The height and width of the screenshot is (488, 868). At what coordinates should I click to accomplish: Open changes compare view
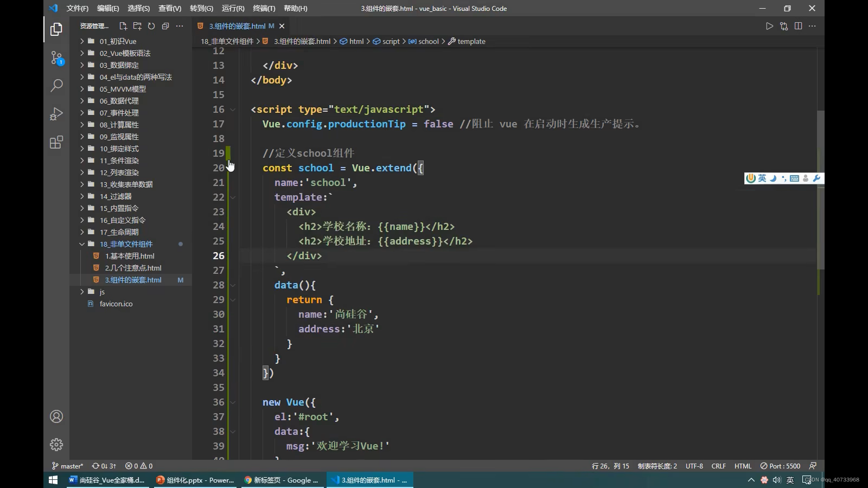pos(784,26)
